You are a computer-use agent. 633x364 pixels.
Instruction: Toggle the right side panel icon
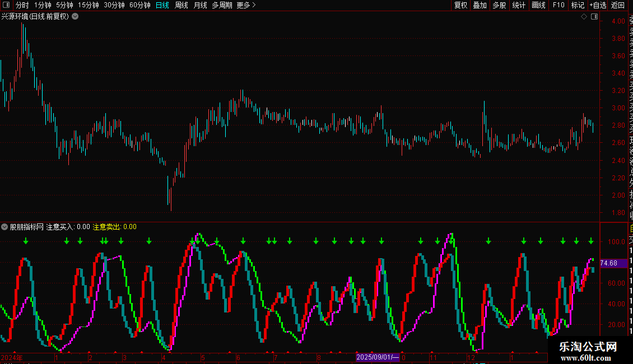point(594,17)
